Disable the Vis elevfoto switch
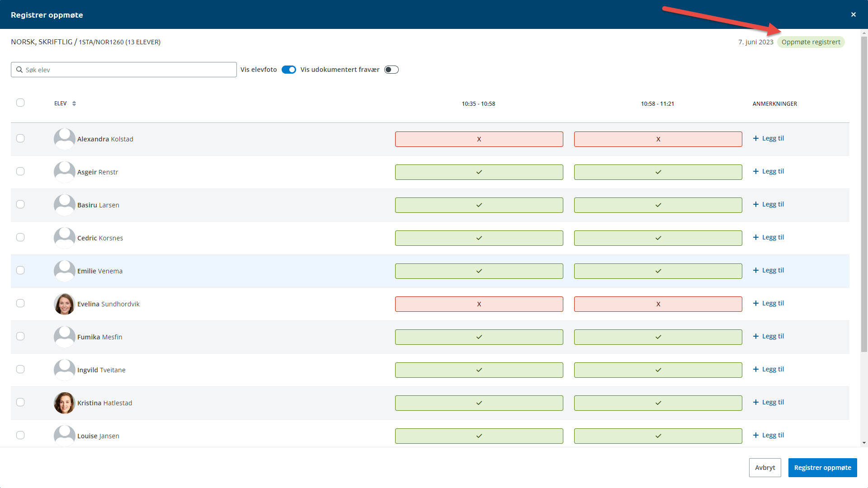Viewport: 868px width, 488px height. click(288, 70)
